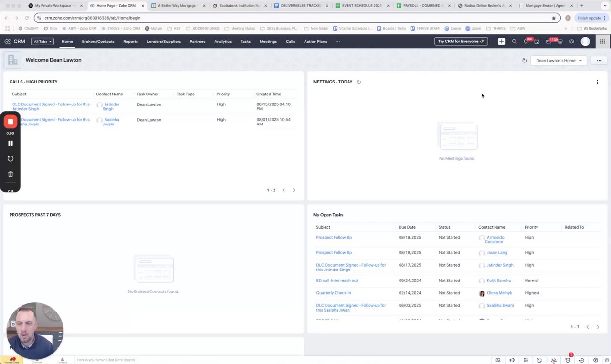611x364 pixels.
Task: Go to next page of My Open Tasks
Action: coord(598,327)
